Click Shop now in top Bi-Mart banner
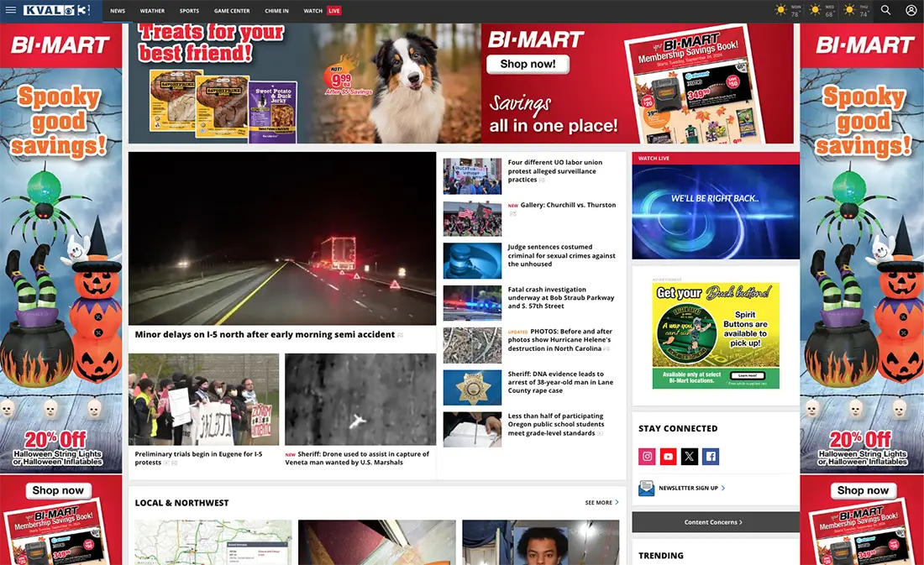The width and height of the screenshot is (924, 565). tap(528, 64)
